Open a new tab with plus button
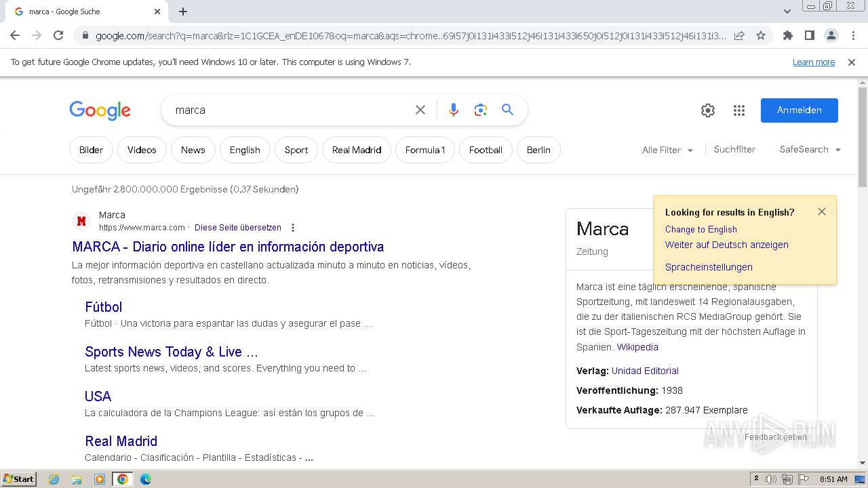 click(x=183, y=12)
